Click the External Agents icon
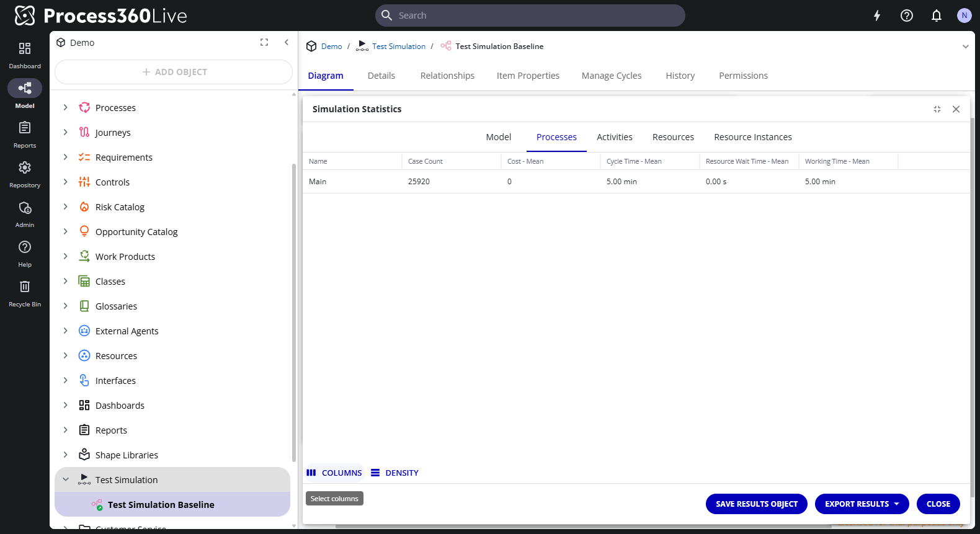The height and width of the screenshot is (534, 980). (84, 331)
